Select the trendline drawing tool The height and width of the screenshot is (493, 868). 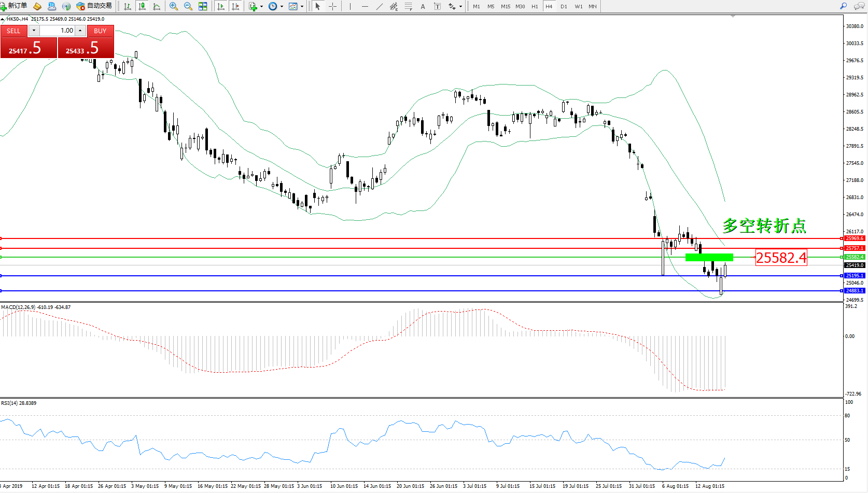click(380, 6)
